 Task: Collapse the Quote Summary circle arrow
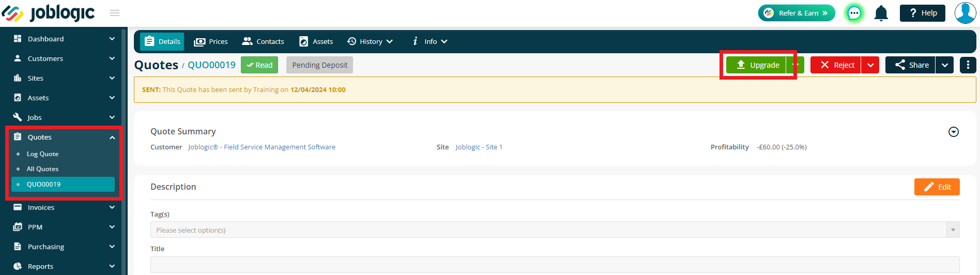point(954,132)
